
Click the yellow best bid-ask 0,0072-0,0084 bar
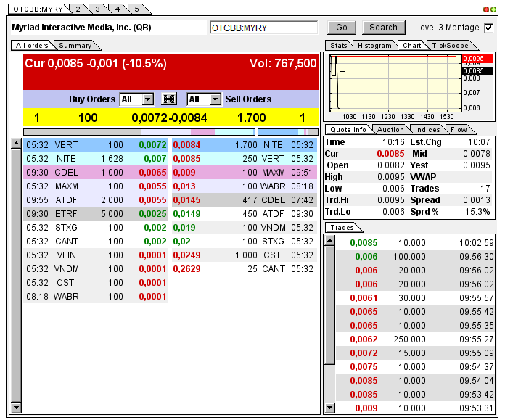pos(171,118)
